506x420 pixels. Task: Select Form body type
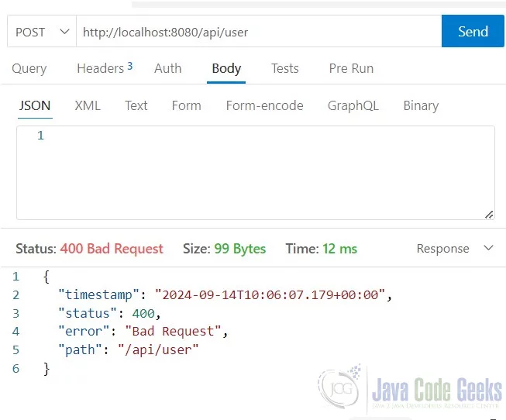(x=186, y=105)
